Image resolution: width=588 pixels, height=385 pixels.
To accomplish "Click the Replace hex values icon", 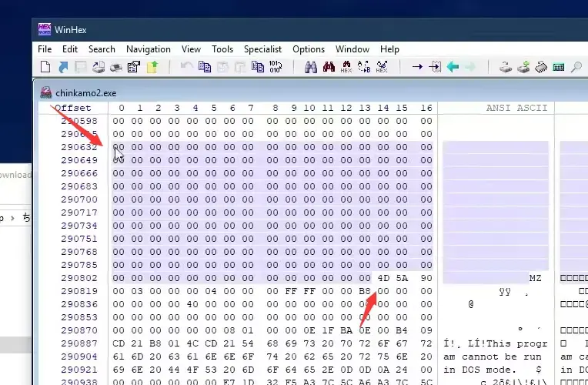I will (x=382, y=67).
